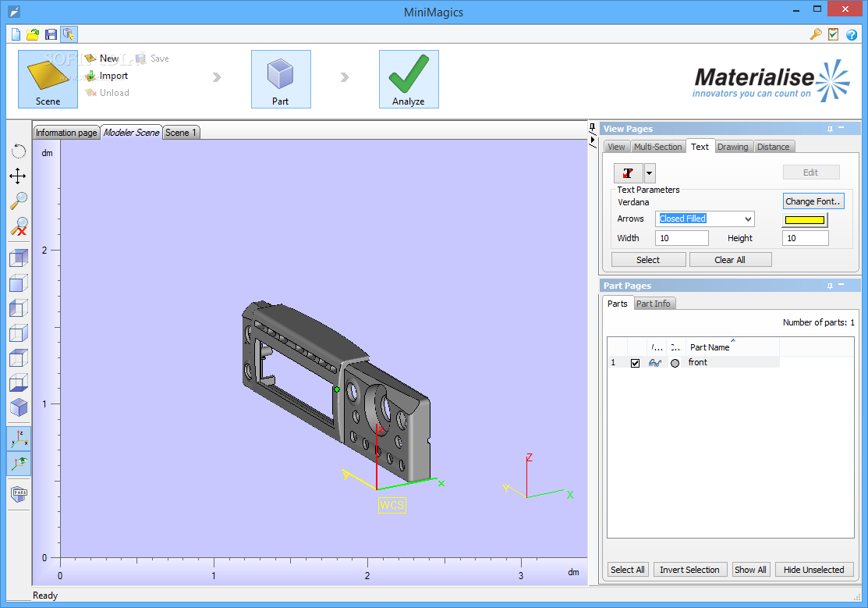868x608 pixels.
Task: Click the PART platform icon in left toolbar
Action: [19, 494]
